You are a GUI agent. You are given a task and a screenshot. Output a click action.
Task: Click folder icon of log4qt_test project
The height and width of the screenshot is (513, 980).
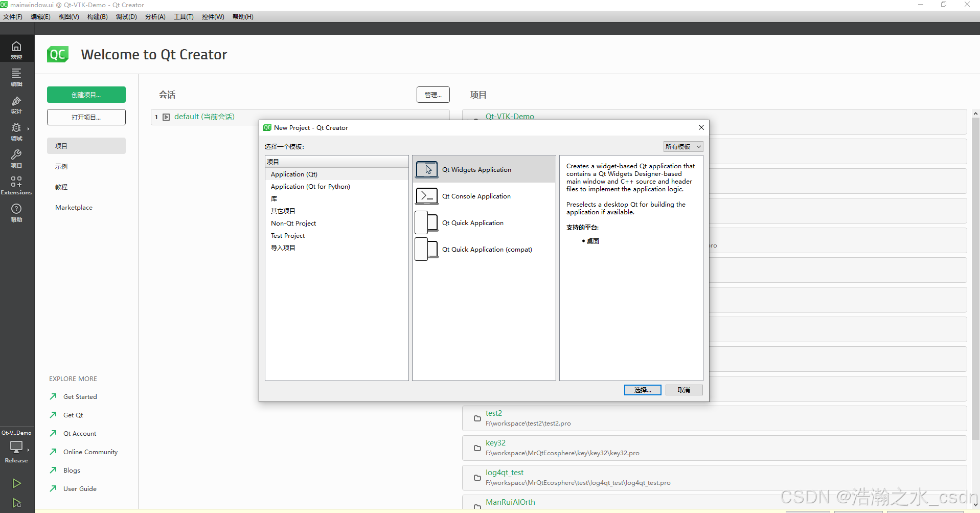click(477, 478)
